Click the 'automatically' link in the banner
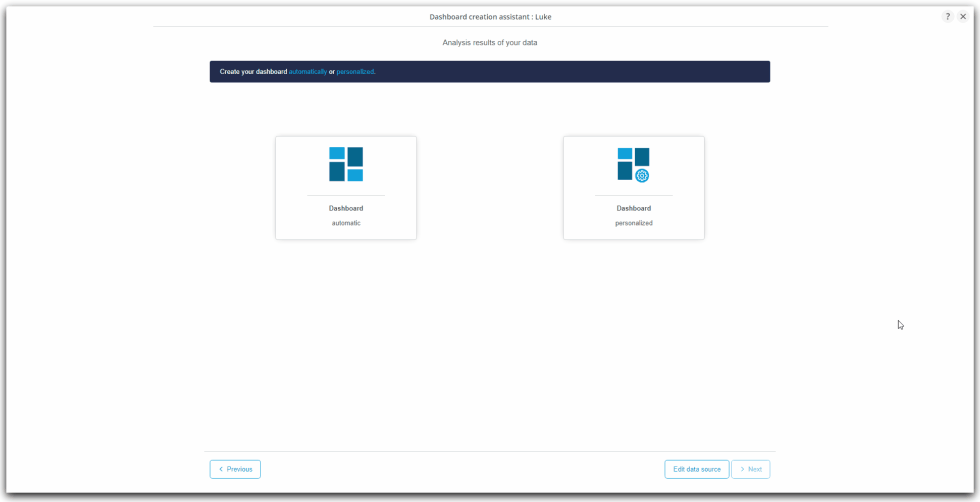The width and height of the screenshot is (980, 502). click(307, 72)
